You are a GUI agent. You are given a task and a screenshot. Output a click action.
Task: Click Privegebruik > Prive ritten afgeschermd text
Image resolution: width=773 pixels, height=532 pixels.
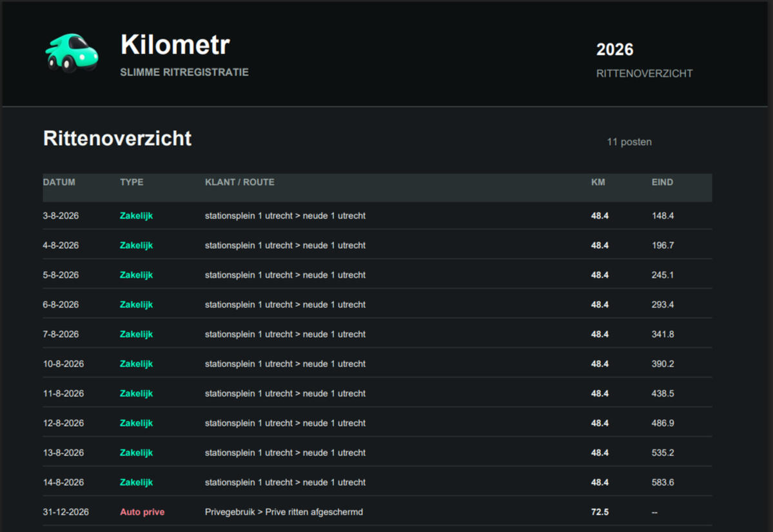point(284,512)
